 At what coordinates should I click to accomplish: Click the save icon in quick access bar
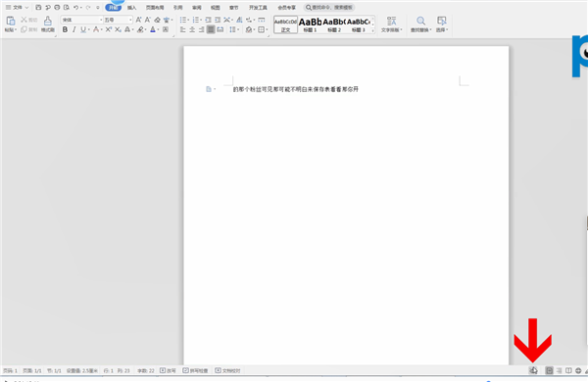click(x=38, y=8)
